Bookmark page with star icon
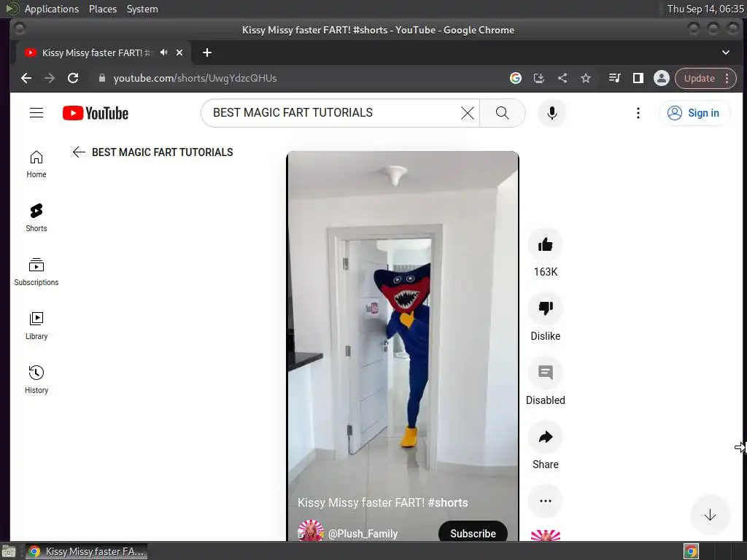Screen dimensions: 747x560 point(586,78)
